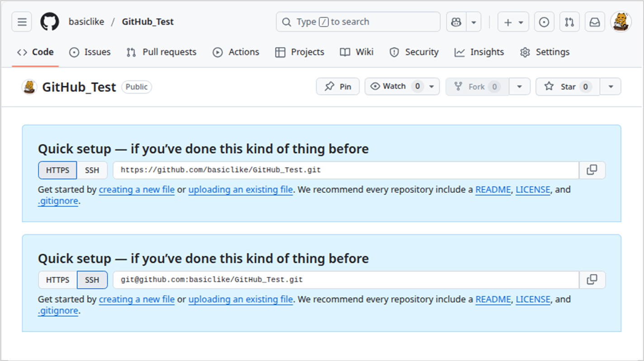Open 'uploading an existing file' link in first box
644x361 pixels.
coord(241,190)
